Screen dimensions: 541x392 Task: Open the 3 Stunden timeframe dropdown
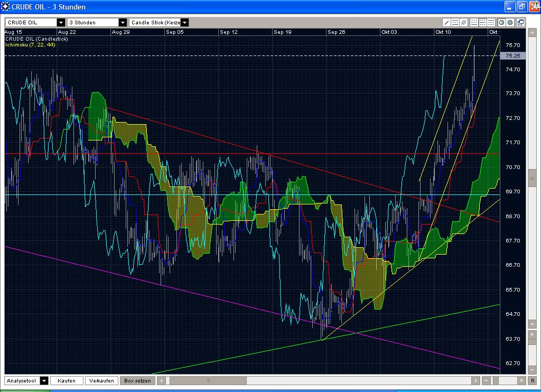click(x=123, y=22)
